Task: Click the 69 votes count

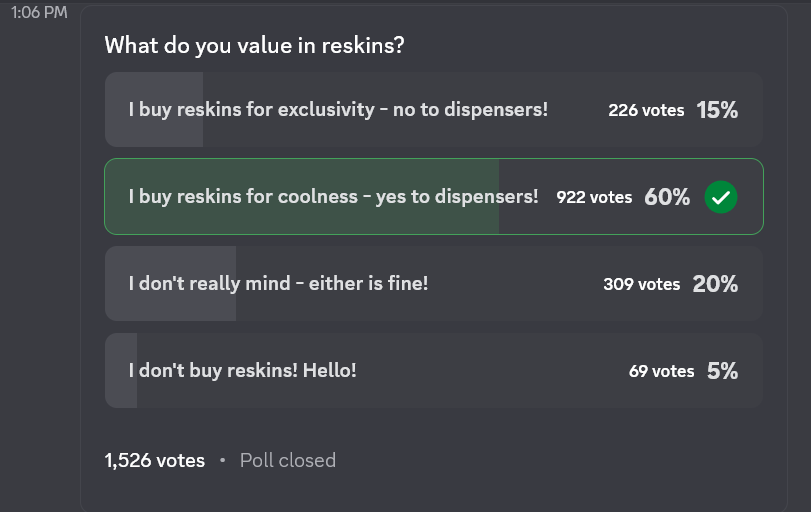Action: (662, 371)
